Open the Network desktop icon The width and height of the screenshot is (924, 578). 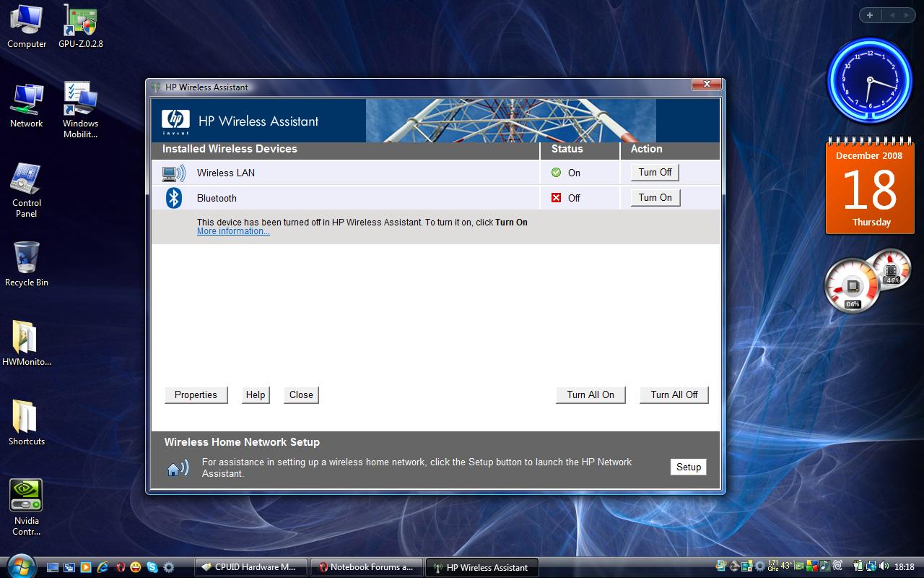27,105
